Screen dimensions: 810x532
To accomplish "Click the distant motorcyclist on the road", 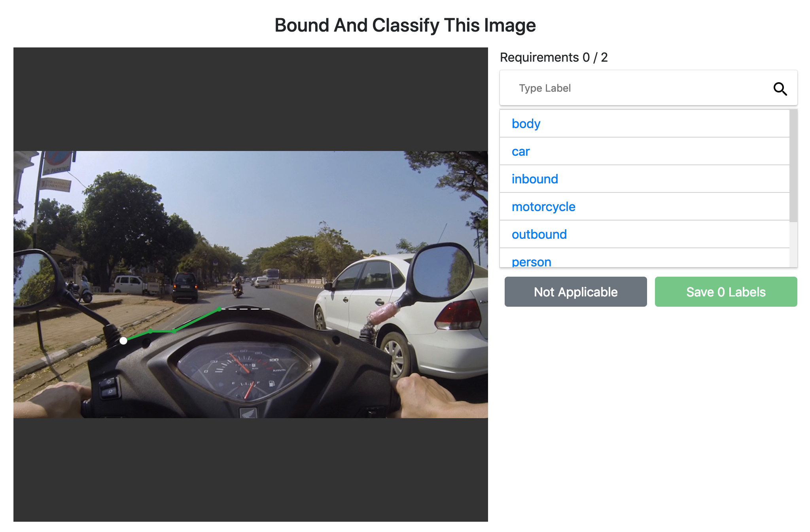I will point(237,285).
